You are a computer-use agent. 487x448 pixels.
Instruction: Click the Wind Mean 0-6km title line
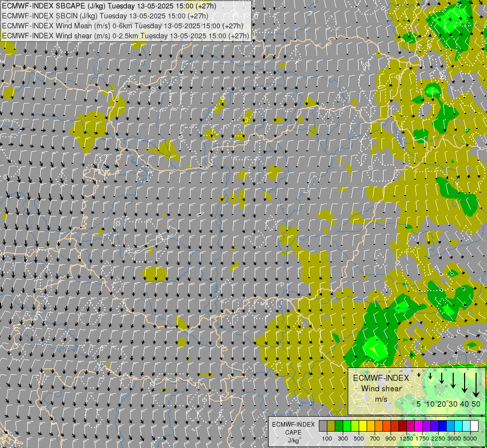point(122,26)
